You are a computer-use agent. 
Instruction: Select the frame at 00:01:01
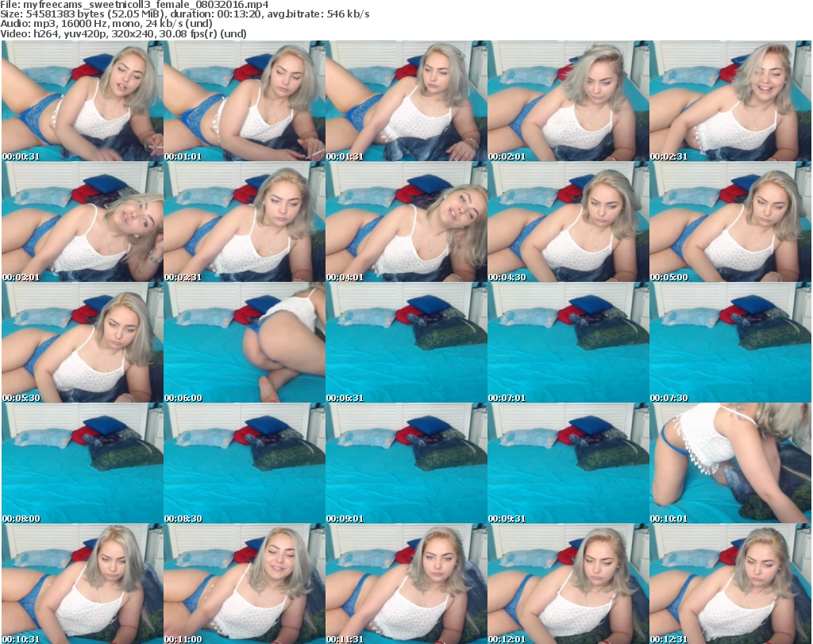tap(244, 102)
